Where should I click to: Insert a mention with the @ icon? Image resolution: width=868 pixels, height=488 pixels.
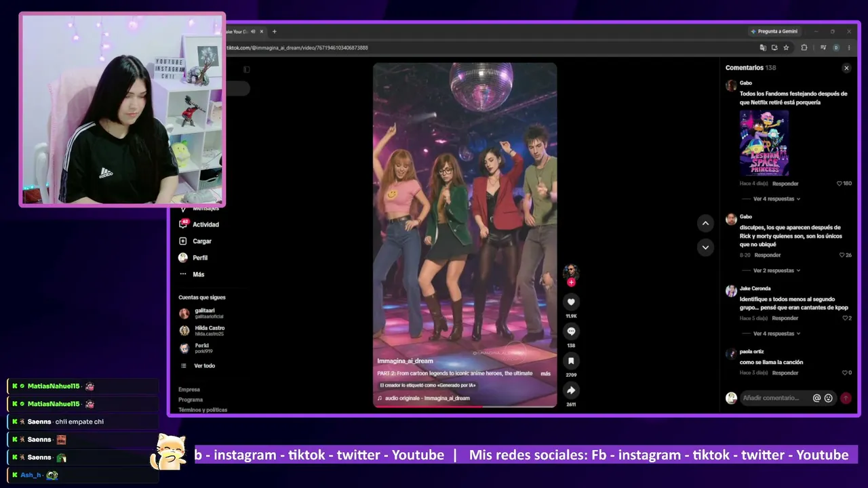click(817, 398)
